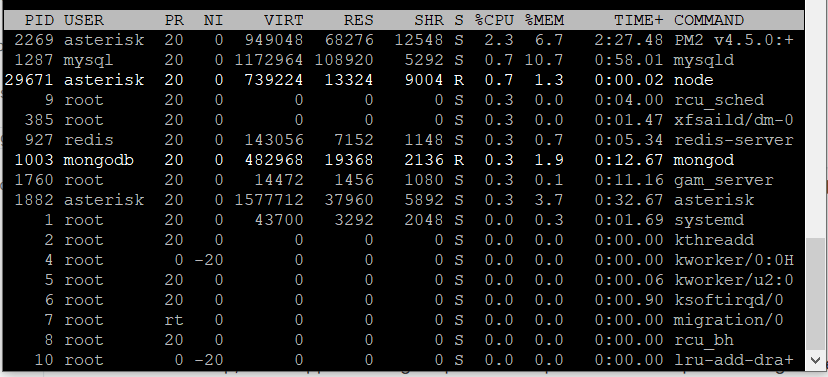Screen dimensions: 828x377
Task: Click the %CPU column header
Action: tap(494, 21)
